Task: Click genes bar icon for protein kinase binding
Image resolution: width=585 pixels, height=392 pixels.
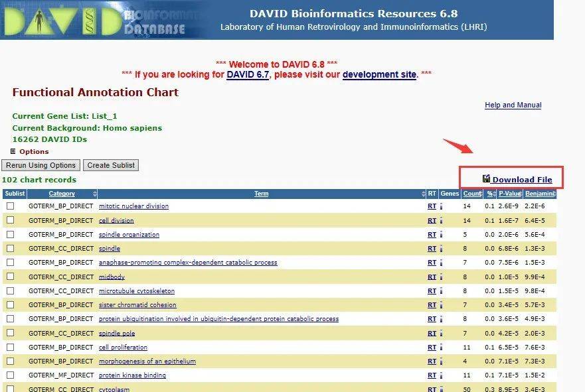Action: [x=442, y=375]
